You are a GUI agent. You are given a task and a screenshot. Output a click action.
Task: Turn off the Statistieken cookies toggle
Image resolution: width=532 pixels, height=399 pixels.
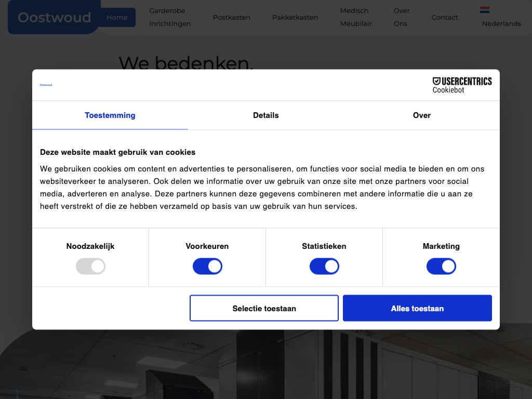point(324,267)
